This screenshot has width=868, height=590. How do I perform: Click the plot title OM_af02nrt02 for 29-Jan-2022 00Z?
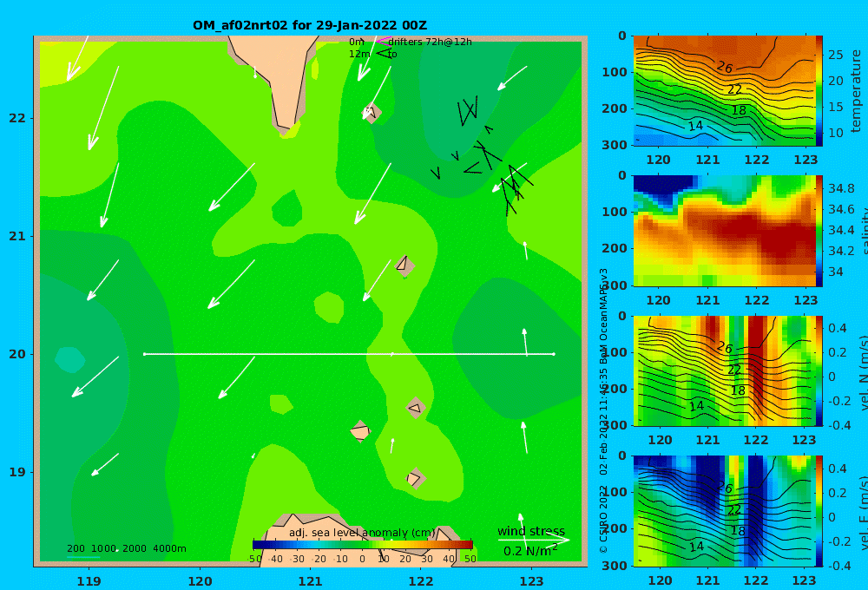pos(310,25)
